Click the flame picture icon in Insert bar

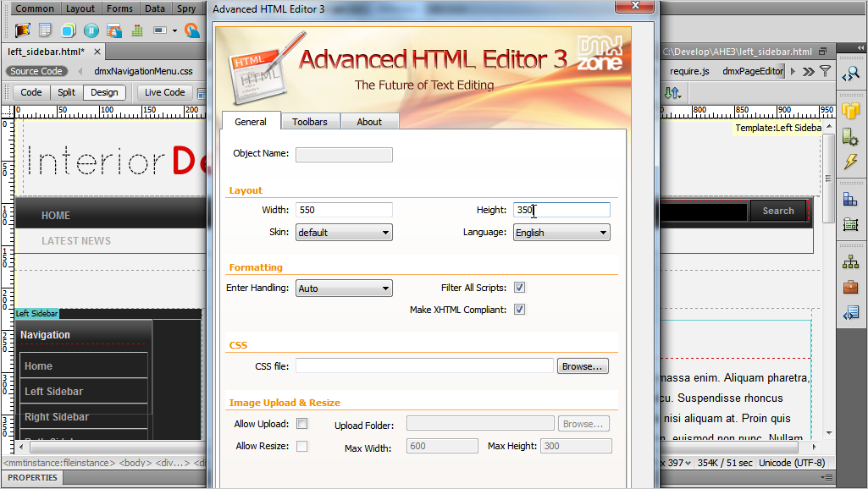(x=22, y=30)
